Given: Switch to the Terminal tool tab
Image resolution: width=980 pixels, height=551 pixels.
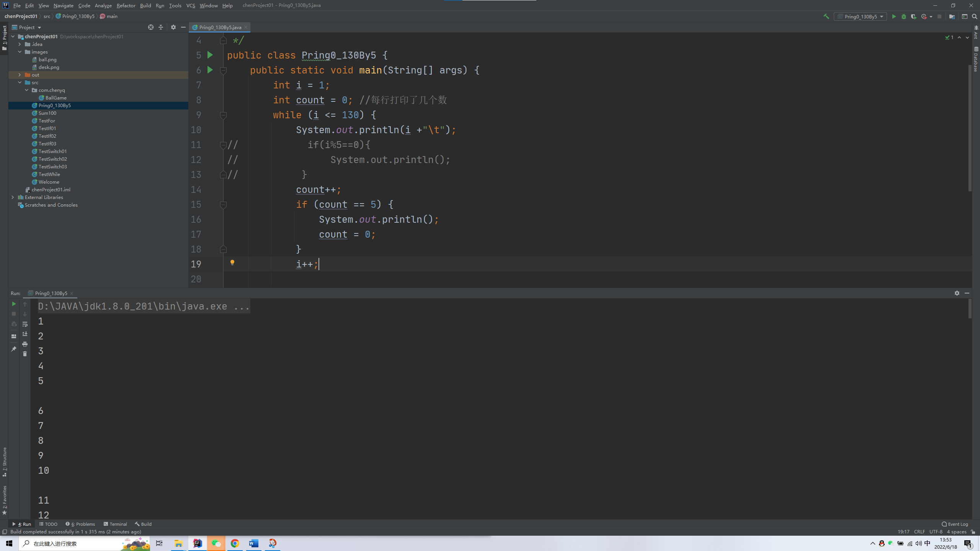Looking at the screenshot, I should pos(115,524).
